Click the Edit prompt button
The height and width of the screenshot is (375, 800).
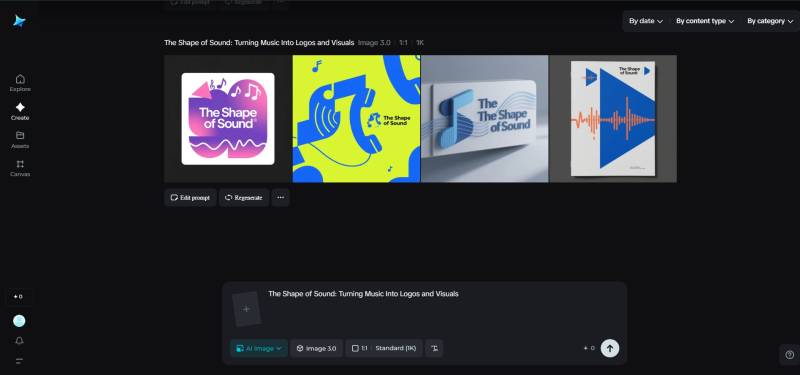click(190, 197)
